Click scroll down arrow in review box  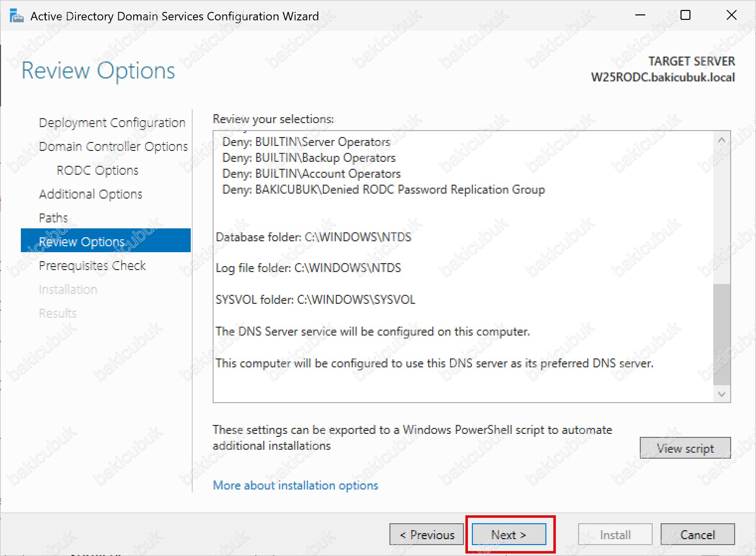722,394
